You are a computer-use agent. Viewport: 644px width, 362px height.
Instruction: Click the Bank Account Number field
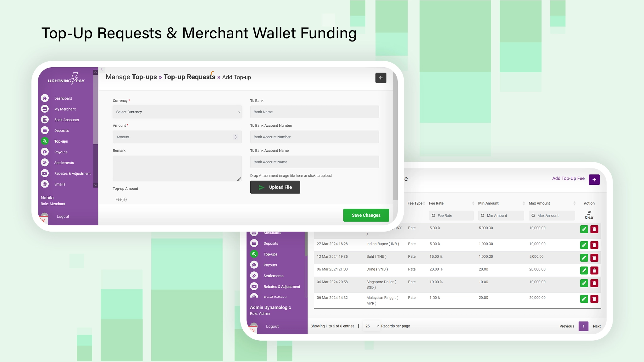(x=314, y=137)
